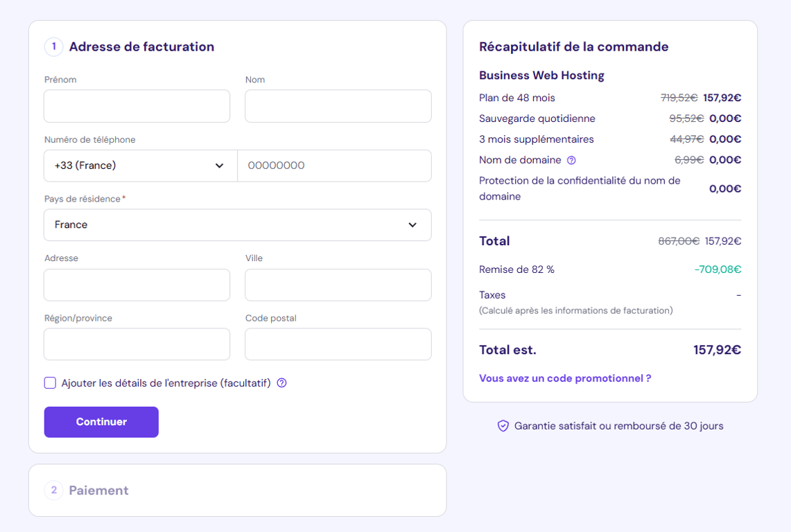Screen dimensions: 791x532
Task: Enable the 'Ajouter les détails de l'entreprise' checkbox
Action: pos(50,382)
